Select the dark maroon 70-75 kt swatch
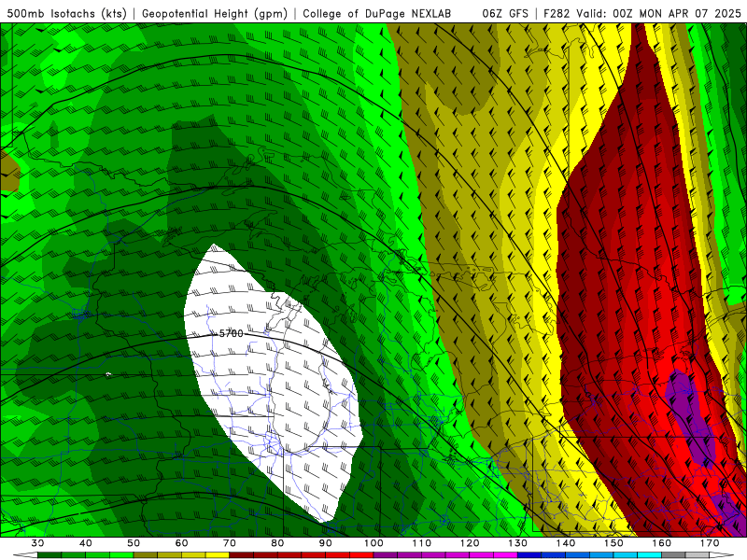Image resolution: width=747 pixels, height=560 pixels. [x=242, y=555]
